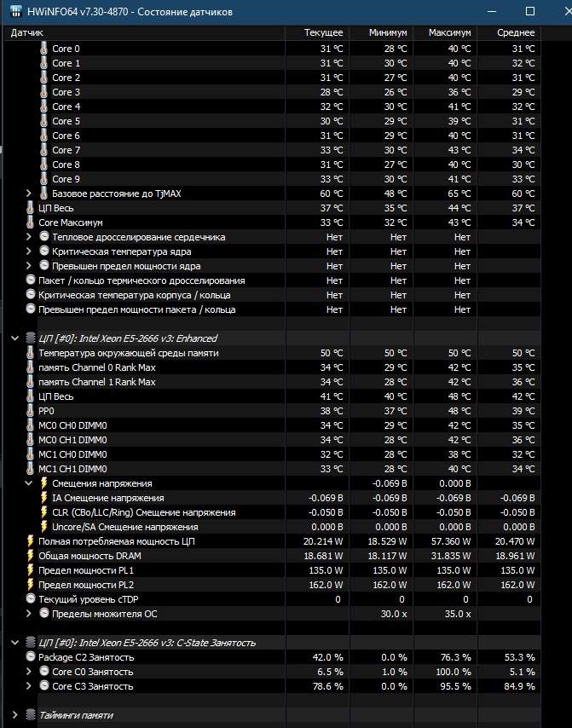Image resolution: width=572 pixels, height=728 pixels.
Task: Click the 35.0 x multiplier maximum value
Action: pyautogui.click(x=457, y=614)
